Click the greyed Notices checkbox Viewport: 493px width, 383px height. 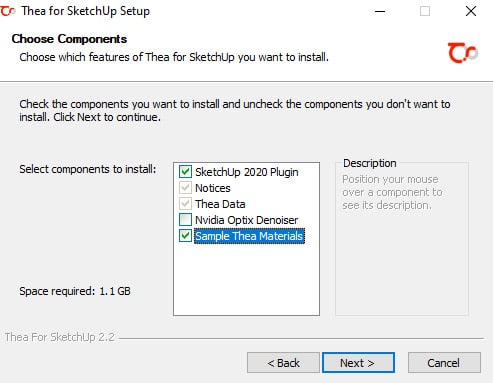[185, 188]
